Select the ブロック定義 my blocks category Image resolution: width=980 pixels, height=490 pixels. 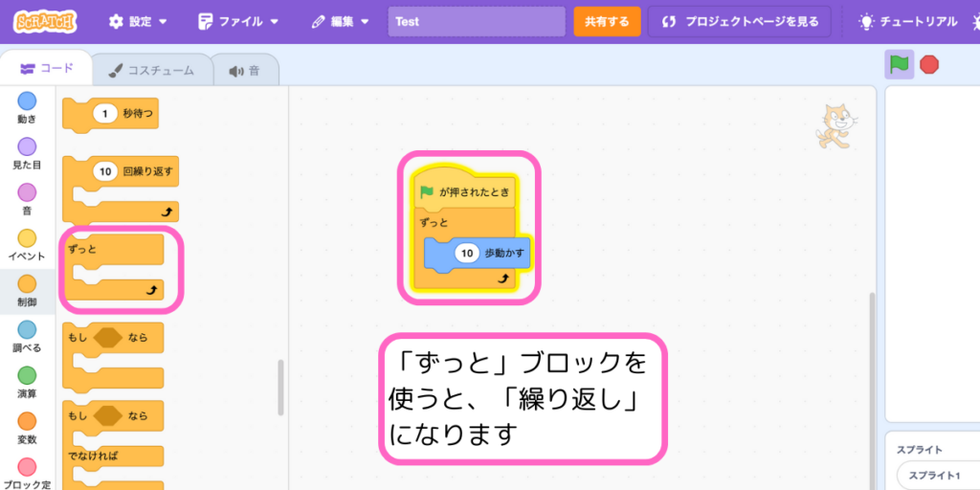(x=27, y=473)
